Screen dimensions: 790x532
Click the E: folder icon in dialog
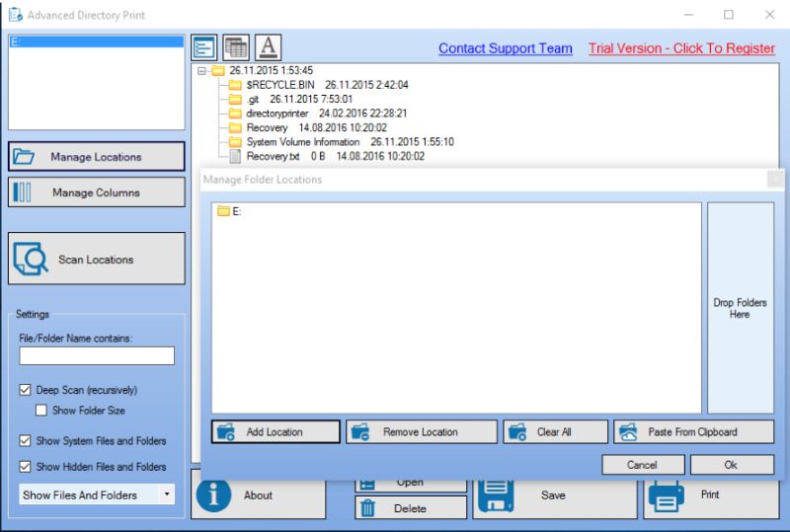click(x=223, y=210)
